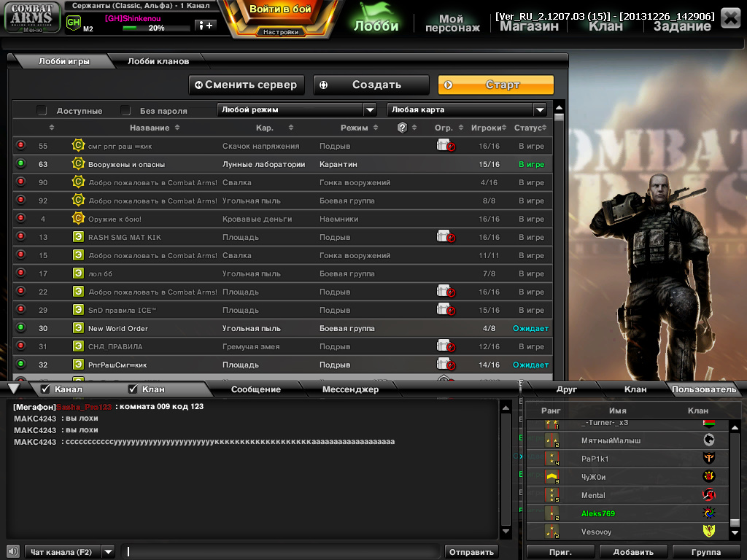Switch to Лобби игры tab
Viewport: 747px width, 560px height.
[x=64, y=61]
